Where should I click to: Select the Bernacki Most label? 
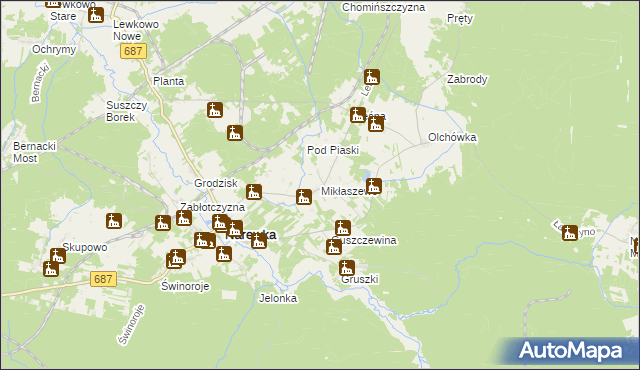[x=34, y=152]
